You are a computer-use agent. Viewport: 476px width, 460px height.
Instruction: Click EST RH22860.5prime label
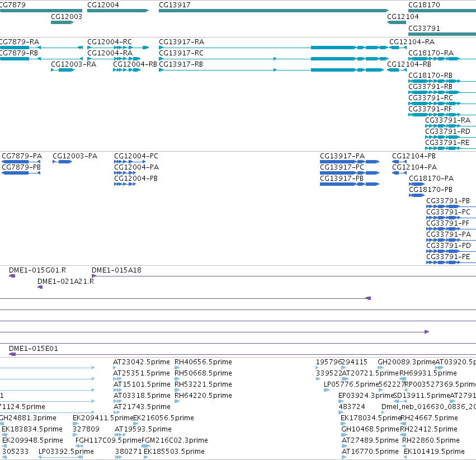click(431, 440)
